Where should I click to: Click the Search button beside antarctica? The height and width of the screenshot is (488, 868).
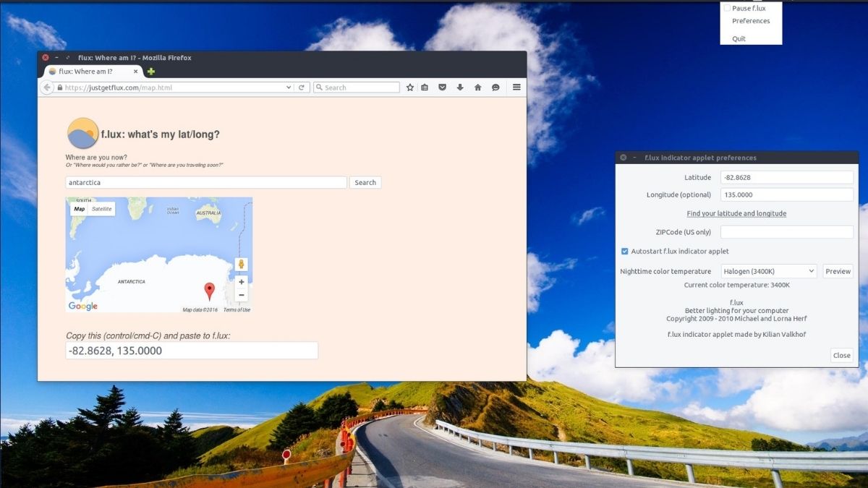(x=365, y=183)
